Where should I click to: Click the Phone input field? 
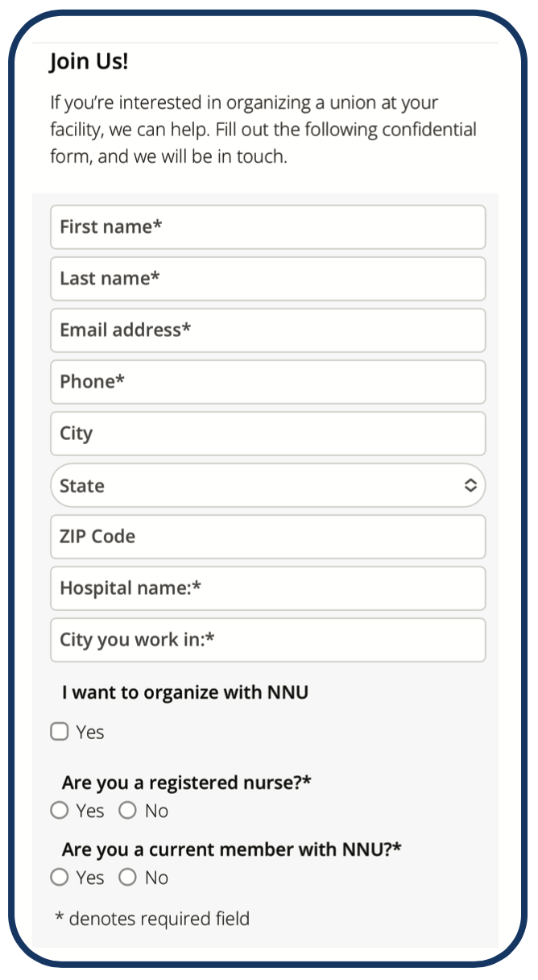click(268, 381)
